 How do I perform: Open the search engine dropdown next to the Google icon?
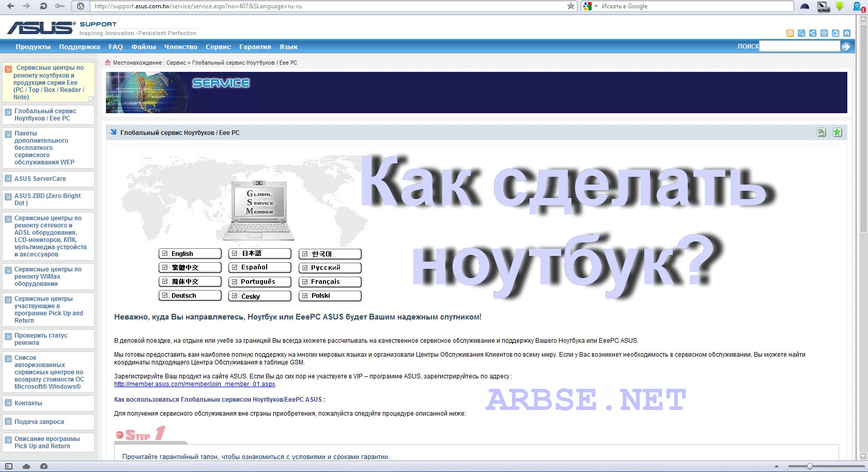pyautogui.click(x=596, y=6)
